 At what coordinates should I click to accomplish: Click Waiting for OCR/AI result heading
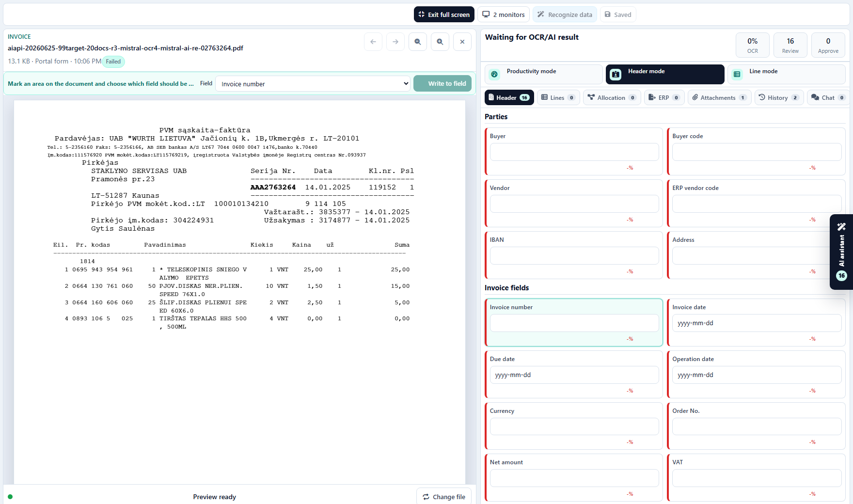[532, 37]
